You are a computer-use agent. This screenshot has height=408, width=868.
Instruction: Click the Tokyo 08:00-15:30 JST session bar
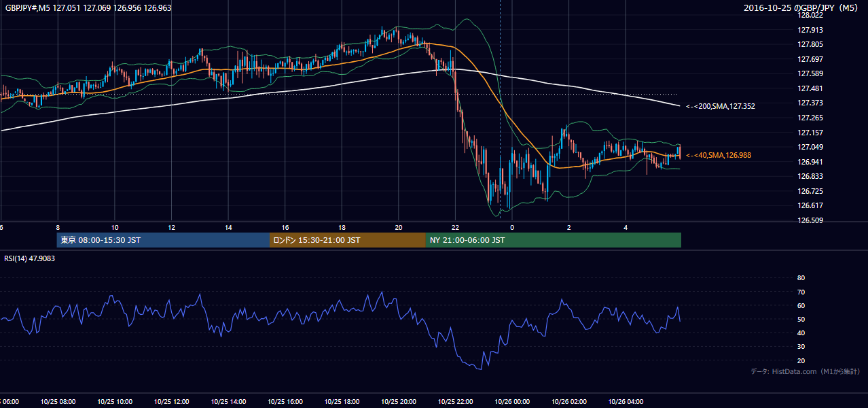(x=163, y=240)
